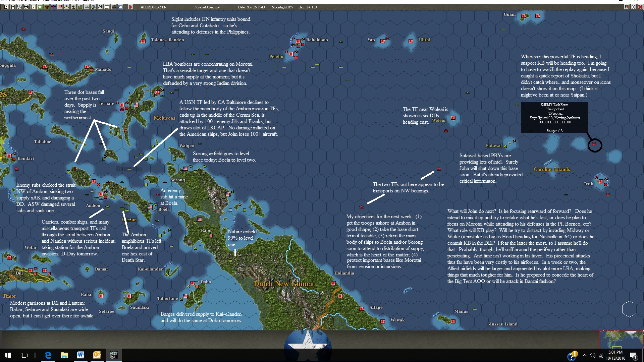
Task: Click the red end-turn arrow
Action: coord(130,7)
